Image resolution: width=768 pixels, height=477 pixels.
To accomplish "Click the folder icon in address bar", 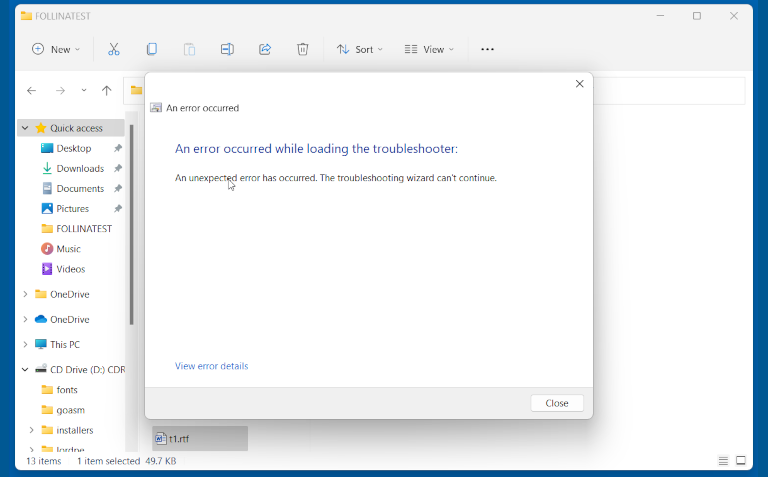I will coord(136,90).
